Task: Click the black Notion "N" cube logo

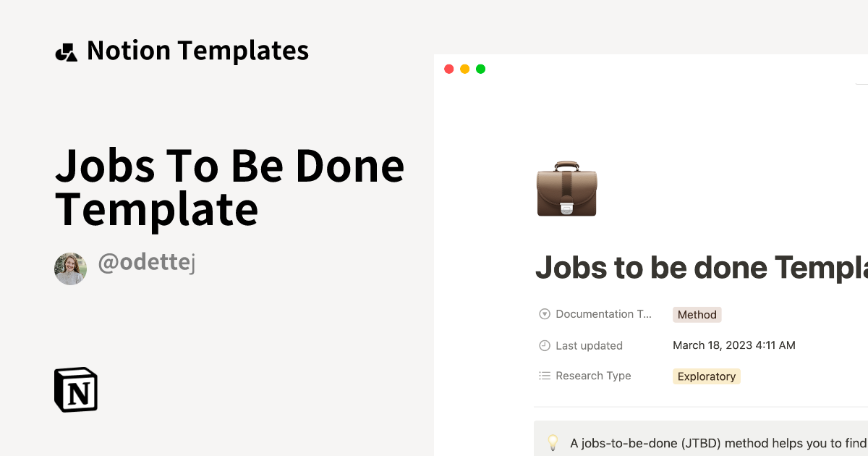Action: (76, 389)
